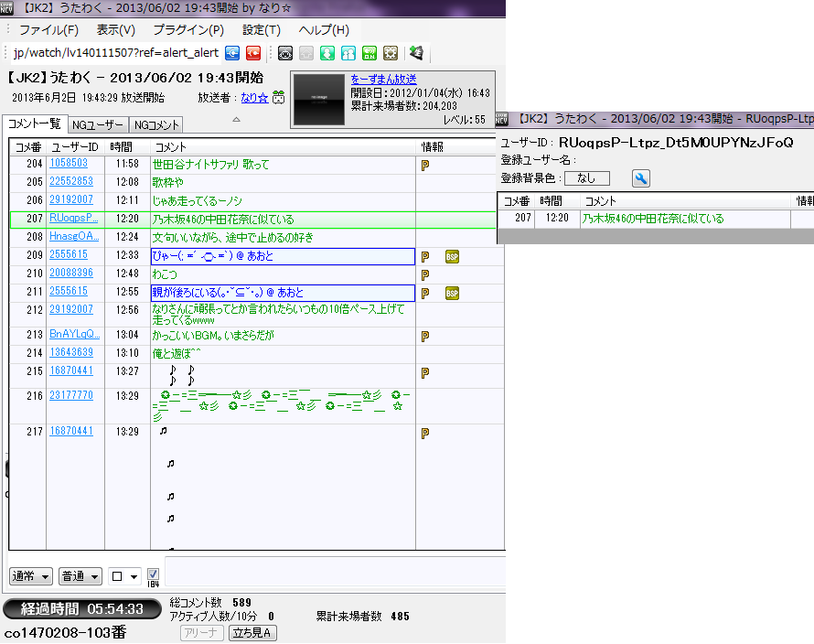Viewport: 814px width, 644px height.
Task: Click the 情報 column header in main list
Action: pos(459,147)
